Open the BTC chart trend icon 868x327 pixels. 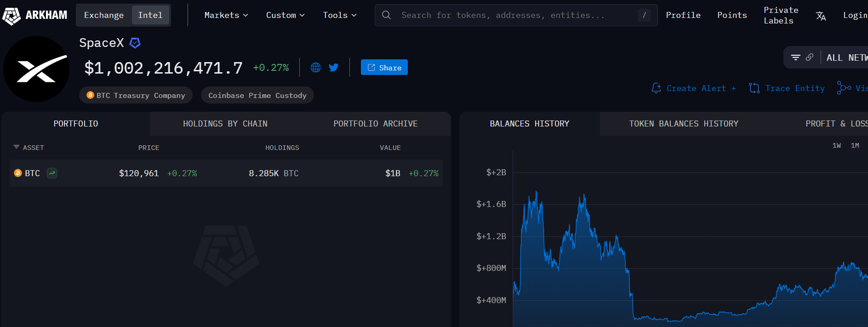point(52,173)
